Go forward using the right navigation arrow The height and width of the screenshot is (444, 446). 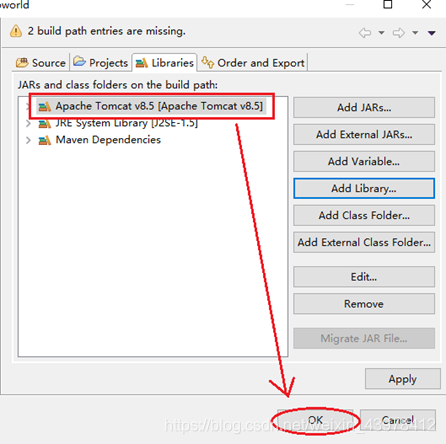point(399,33)
